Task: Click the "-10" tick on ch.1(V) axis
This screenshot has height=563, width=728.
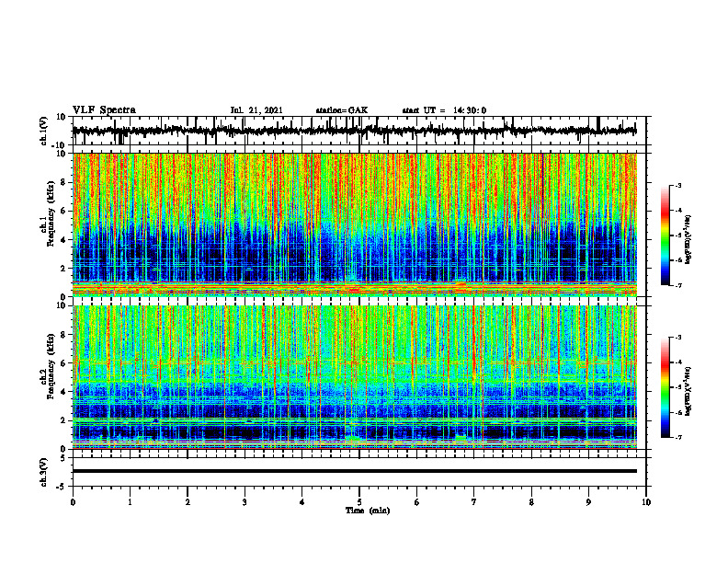Action: [60, 145]
